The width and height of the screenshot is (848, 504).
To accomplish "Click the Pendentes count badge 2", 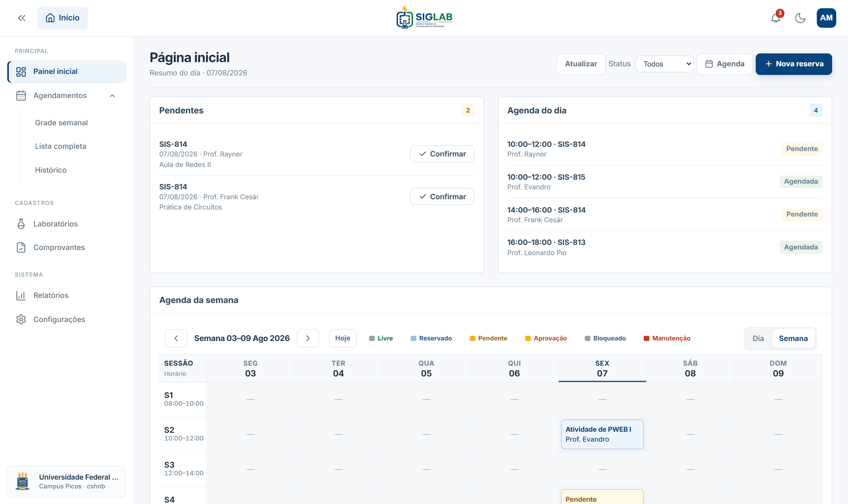I will (468, 110).
